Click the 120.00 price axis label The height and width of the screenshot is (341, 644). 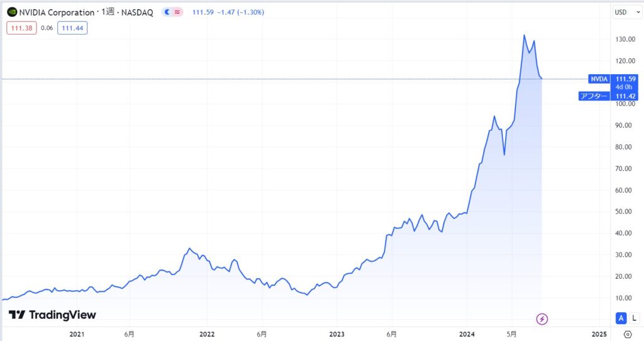625,61
